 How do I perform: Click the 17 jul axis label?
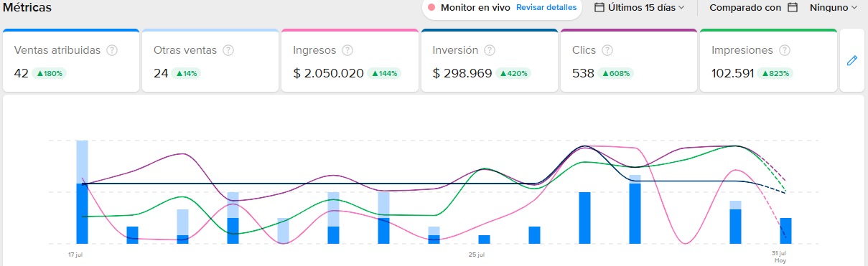click(x=76, y=254)
